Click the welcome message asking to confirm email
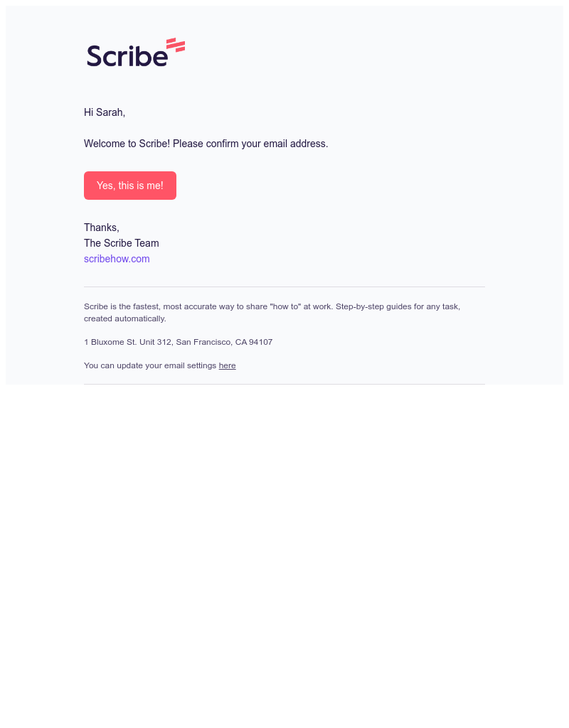The height and width of the screenshot is (728, 569). tap(206, 144)
